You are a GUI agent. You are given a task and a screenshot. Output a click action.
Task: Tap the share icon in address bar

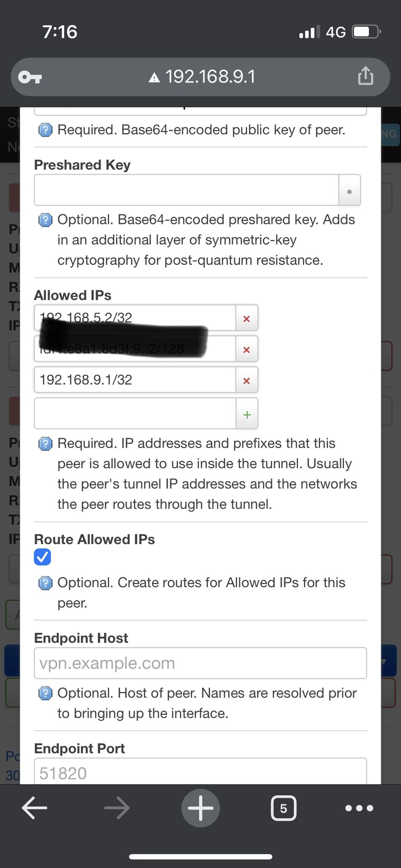click(365, 76)
